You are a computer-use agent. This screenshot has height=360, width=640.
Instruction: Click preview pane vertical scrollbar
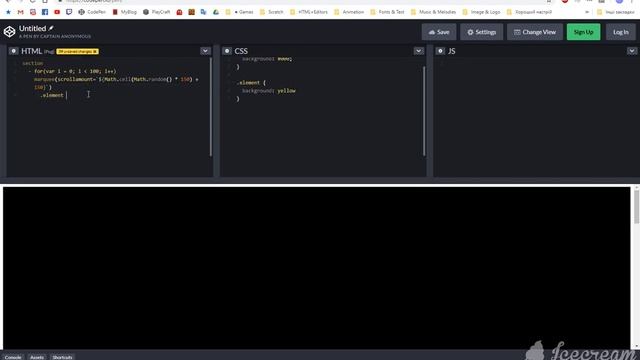coord(636,207)
